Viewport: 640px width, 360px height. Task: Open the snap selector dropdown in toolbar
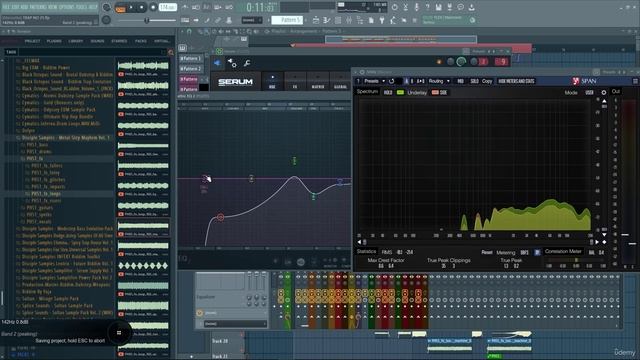(x=251, y=20)
